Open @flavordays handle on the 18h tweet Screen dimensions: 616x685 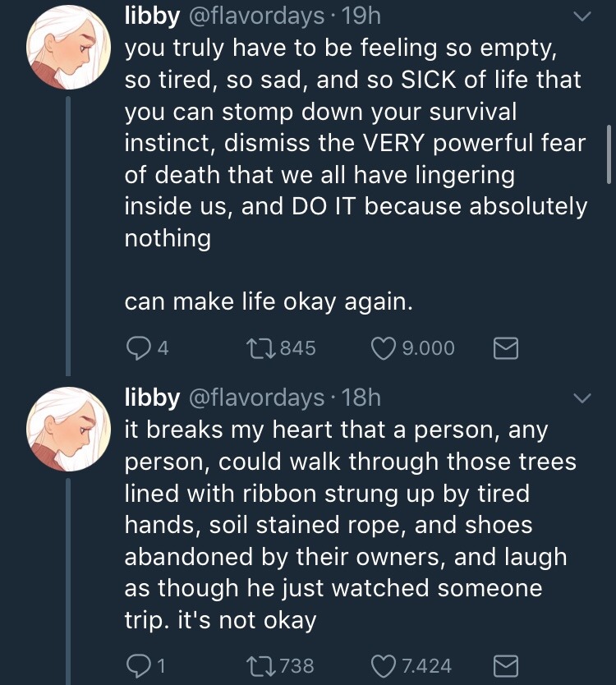click(256, 398)
